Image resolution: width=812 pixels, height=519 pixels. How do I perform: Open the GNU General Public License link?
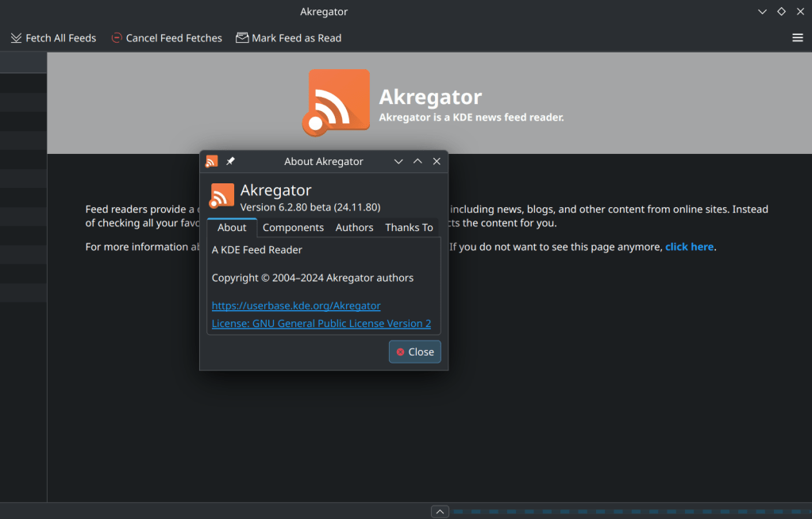(x=321, y=324)
